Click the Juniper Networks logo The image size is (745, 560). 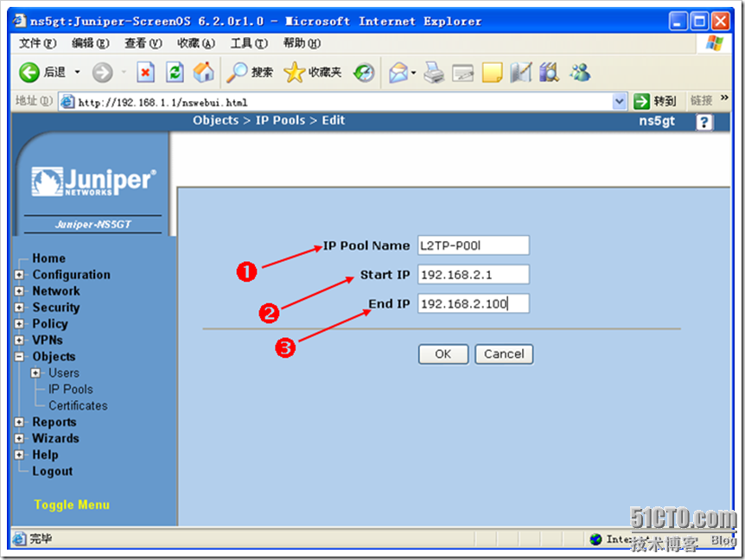93,181
